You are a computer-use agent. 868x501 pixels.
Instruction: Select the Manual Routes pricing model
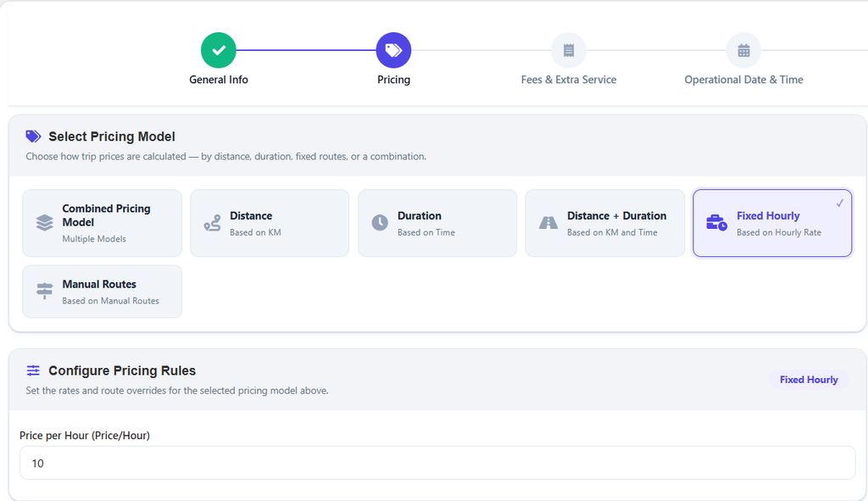[x=103, y=292]
